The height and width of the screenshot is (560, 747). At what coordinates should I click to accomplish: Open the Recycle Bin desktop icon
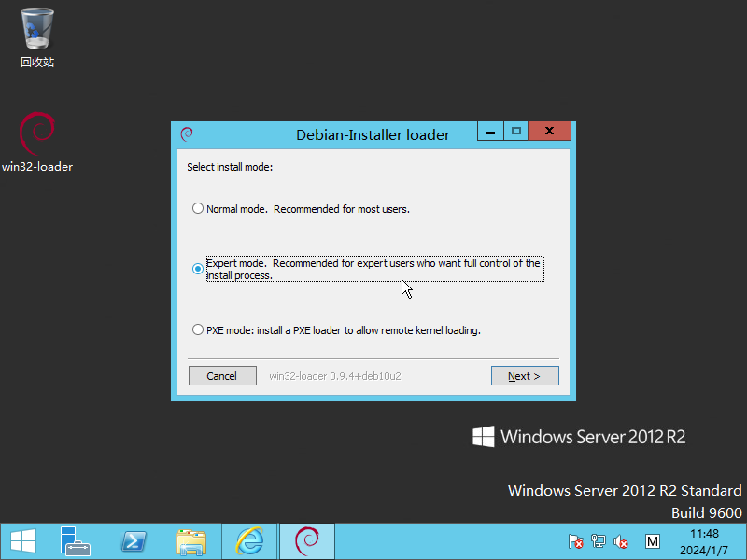tap(37, 38)
